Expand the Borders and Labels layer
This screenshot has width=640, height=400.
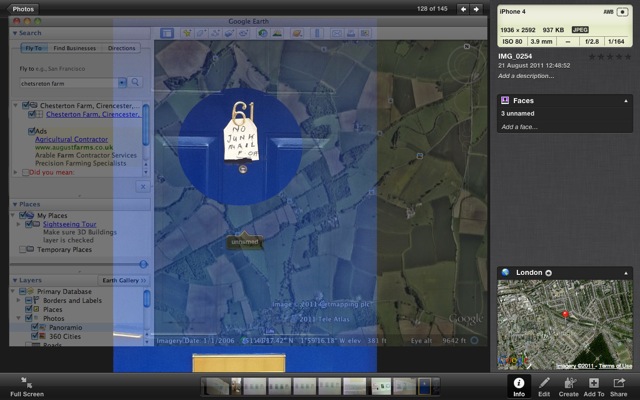coord(18,300)
